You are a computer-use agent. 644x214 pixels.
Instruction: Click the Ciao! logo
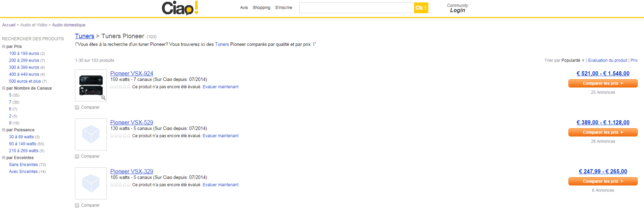pos(180,8)
